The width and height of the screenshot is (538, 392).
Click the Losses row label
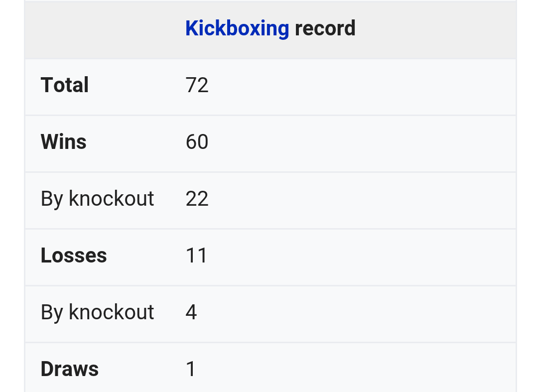tap(74, 256)
